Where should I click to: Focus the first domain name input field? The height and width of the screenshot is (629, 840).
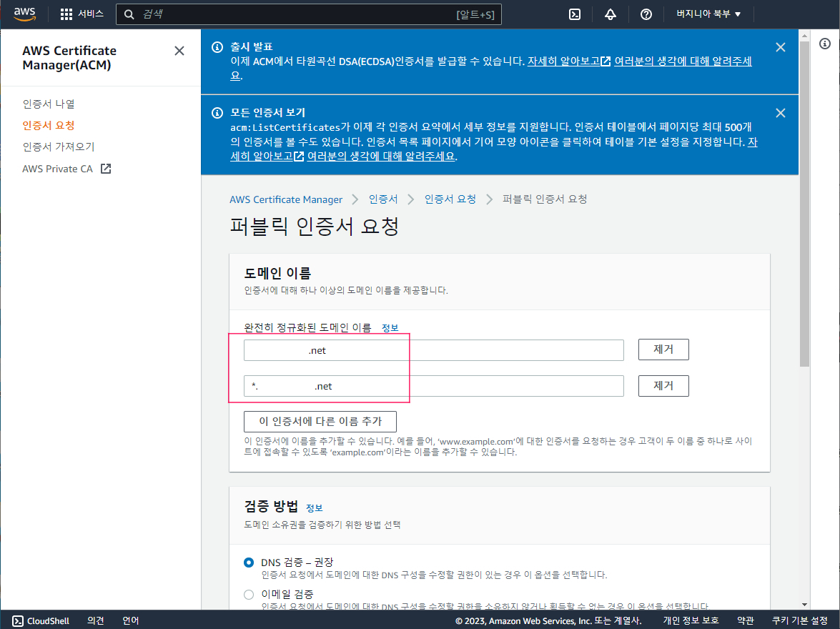coord(434,350)
